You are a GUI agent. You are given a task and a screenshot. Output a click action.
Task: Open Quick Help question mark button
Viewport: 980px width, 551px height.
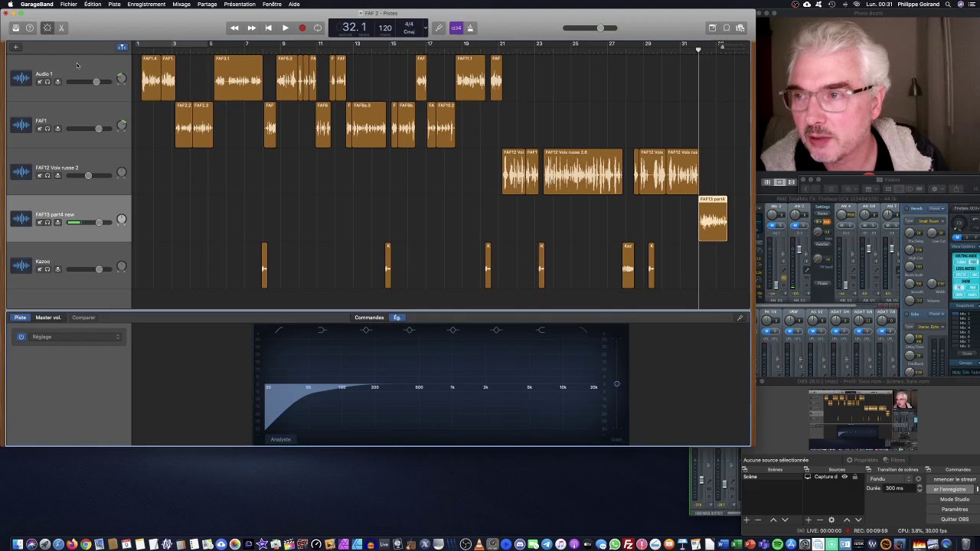click(30, 28)
